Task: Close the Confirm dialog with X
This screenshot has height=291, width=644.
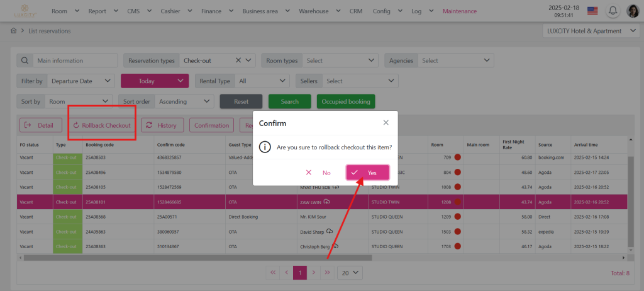Action: (386, 123)
